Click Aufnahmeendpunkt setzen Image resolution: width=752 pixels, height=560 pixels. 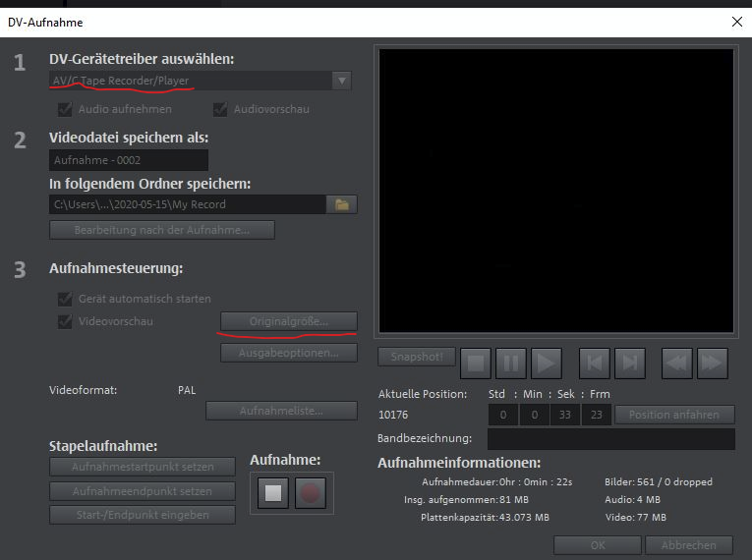(143, 491)
